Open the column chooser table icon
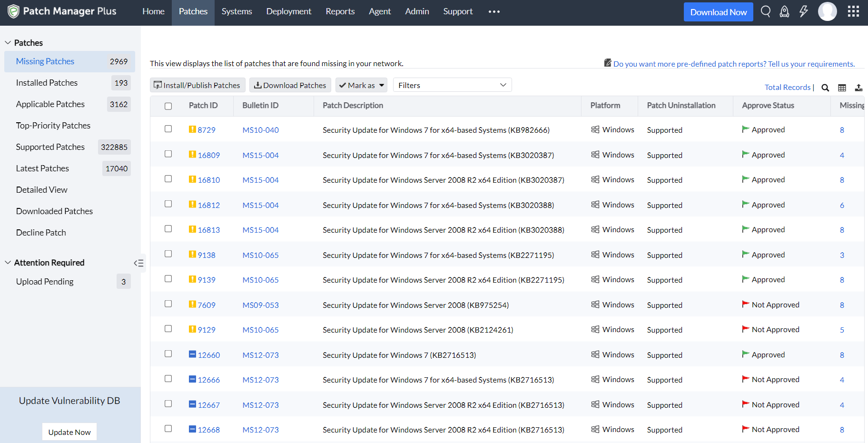 point(842,88)
